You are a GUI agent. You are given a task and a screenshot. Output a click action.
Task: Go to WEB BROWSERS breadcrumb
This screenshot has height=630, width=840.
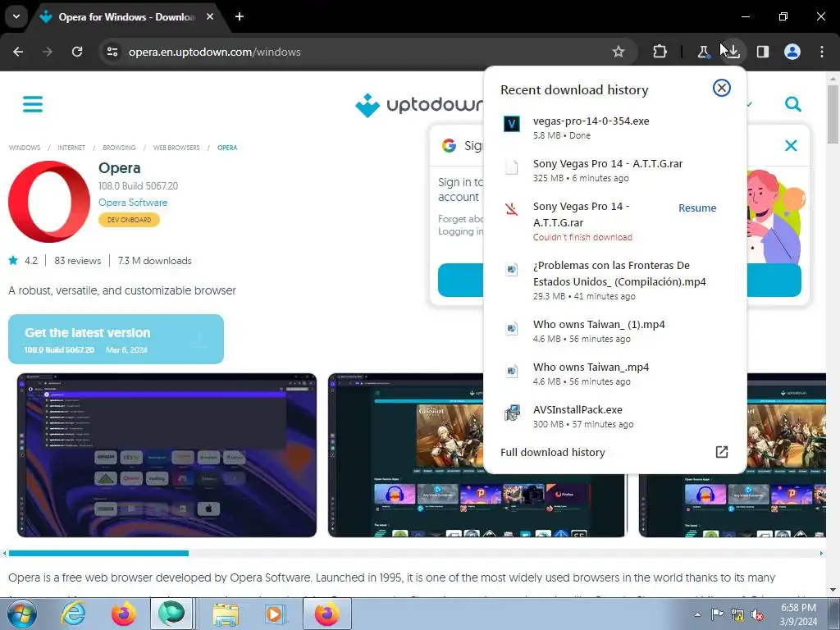[x=176, y=148]
